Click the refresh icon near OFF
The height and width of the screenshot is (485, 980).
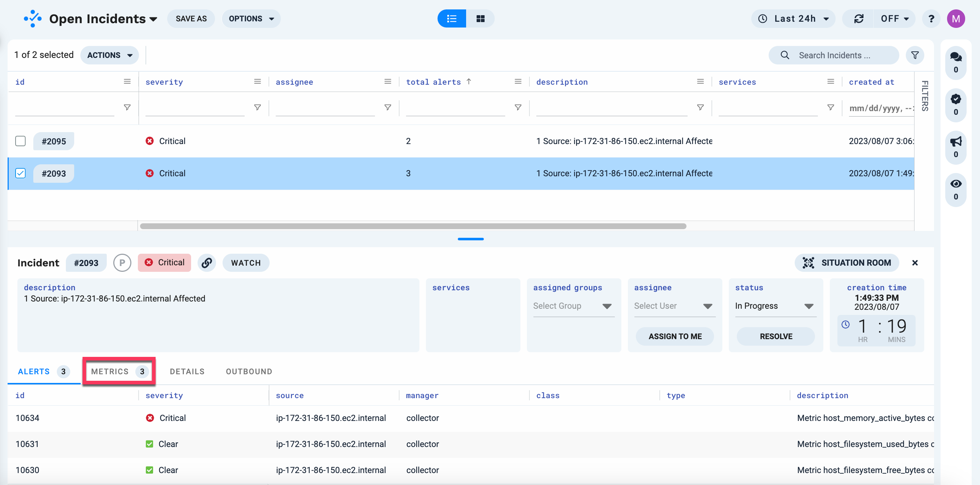point(858,18)
